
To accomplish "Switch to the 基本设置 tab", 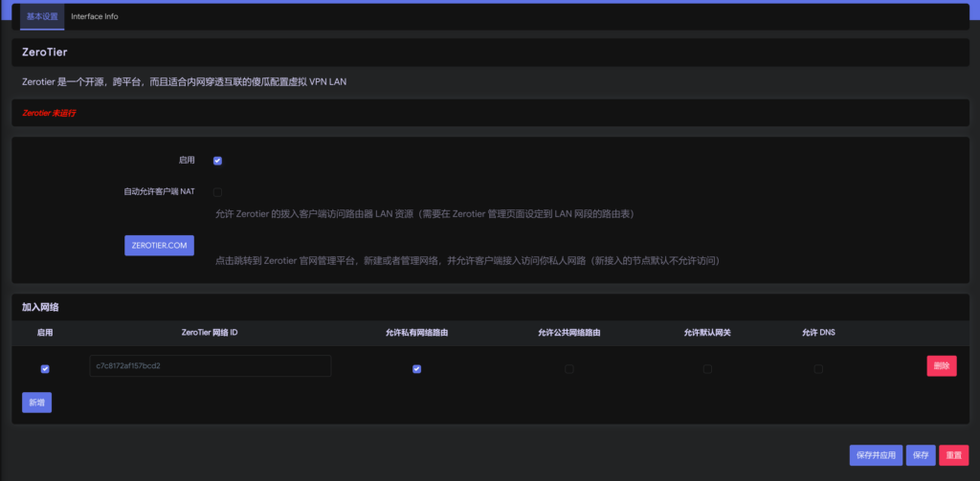I will coord(42,17).
